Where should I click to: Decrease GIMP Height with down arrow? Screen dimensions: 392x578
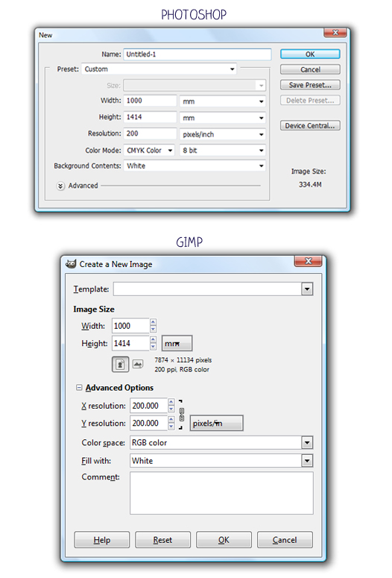(154, 347)
